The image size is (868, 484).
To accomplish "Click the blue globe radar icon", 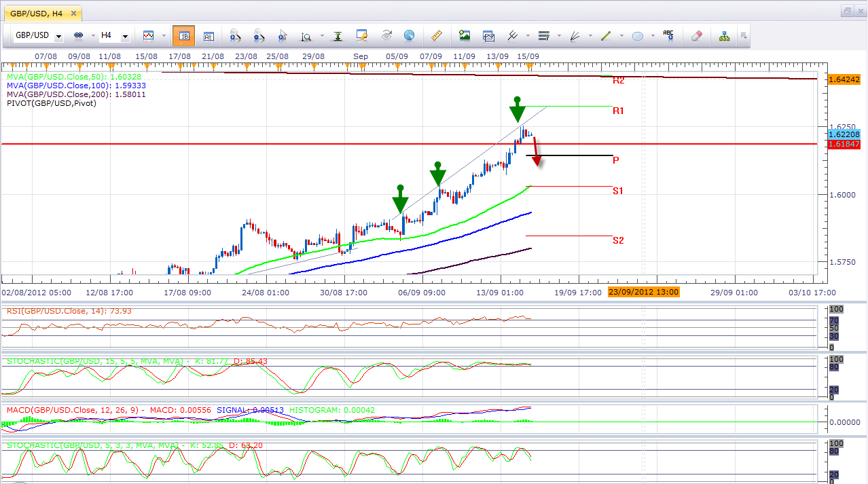I will tap(409, 35).
